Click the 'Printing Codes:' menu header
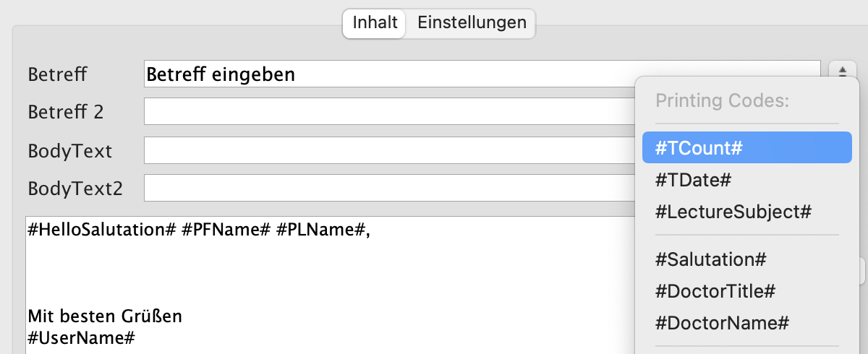Screen dimensions: 868x354 point(721,100)
